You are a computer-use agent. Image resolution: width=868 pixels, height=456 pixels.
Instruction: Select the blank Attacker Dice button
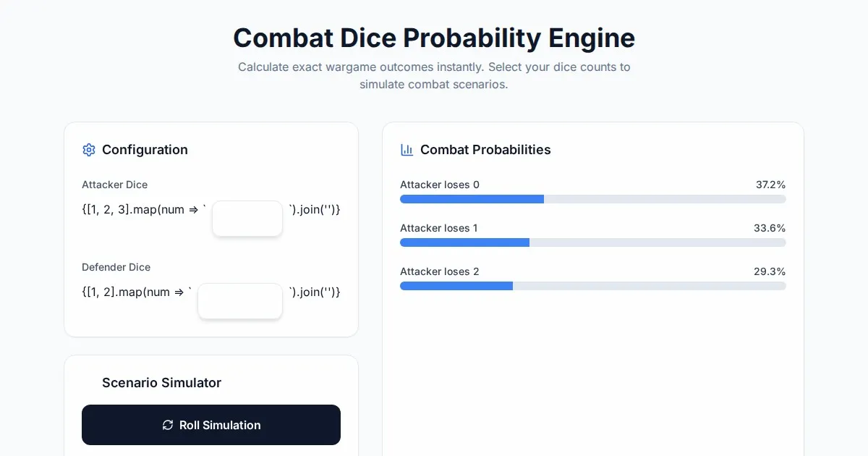[247, 219]
